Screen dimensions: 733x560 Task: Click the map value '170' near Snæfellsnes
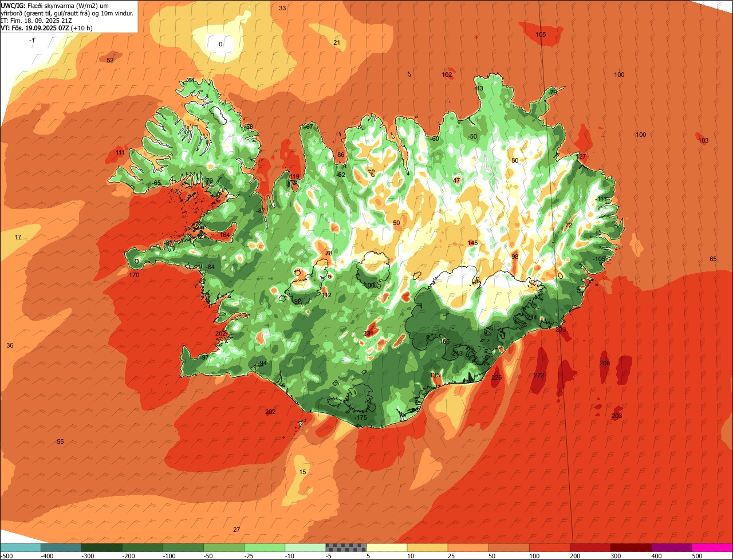pos(134,275)
